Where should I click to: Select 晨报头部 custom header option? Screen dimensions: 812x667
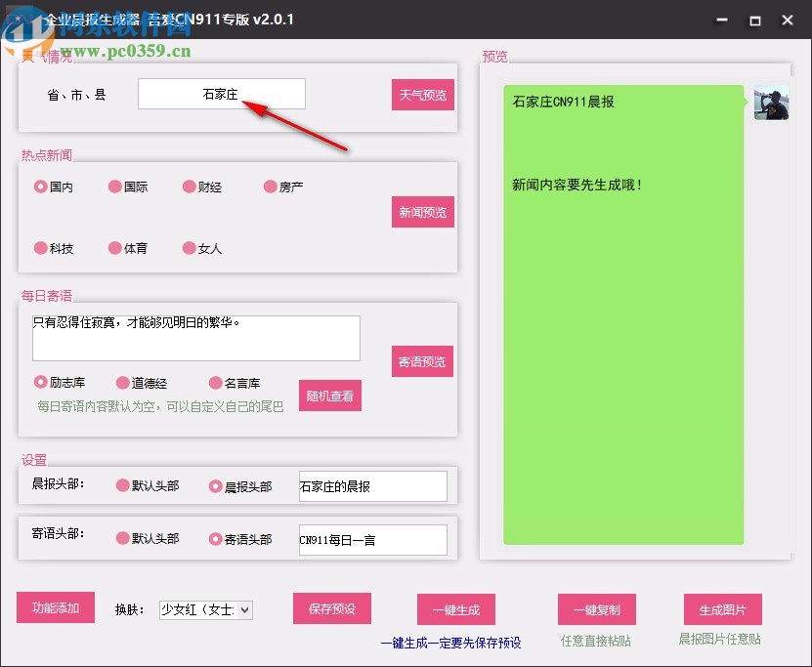[217, 485]
